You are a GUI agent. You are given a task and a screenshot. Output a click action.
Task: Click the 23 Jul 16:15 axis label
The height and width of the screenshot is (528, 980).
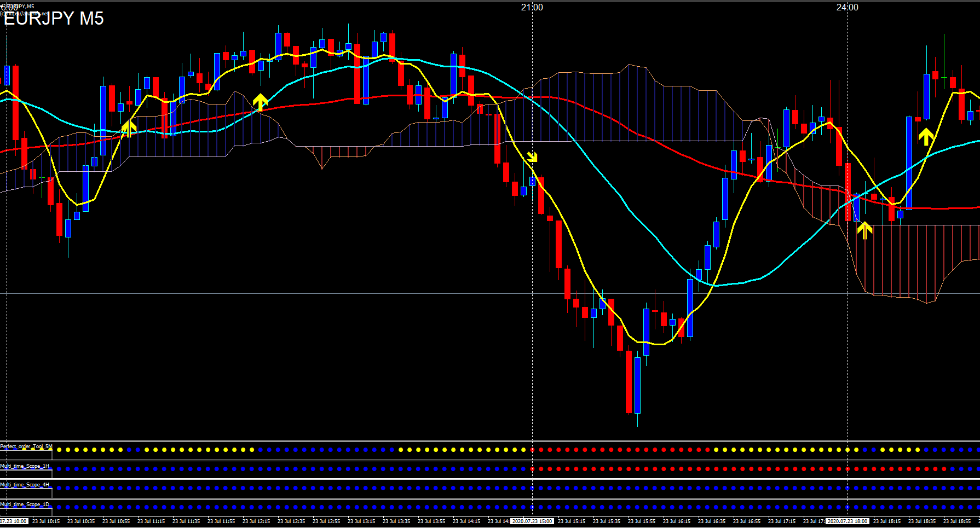pos(677,521)
